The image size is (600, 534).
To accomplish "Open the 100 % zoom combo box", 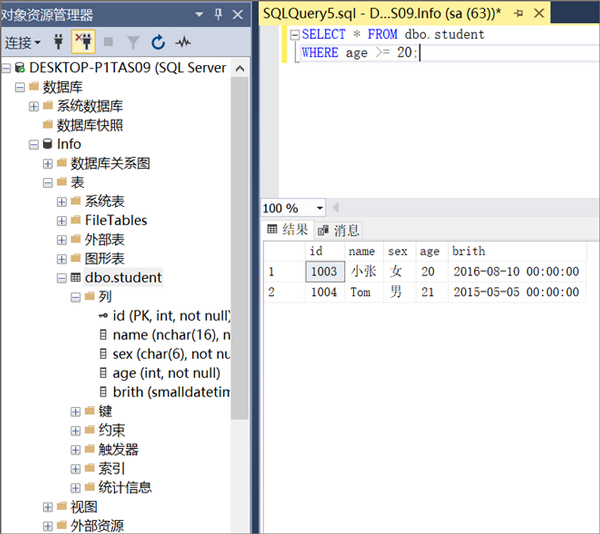I will click(x=293, y=208).
